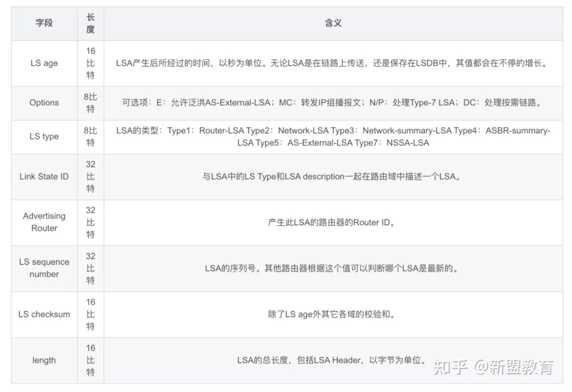Click the Router ID description in Advertising Router row
Viewport: 572px width, 392px height.
pyautogui.click(x=331, y=223)
